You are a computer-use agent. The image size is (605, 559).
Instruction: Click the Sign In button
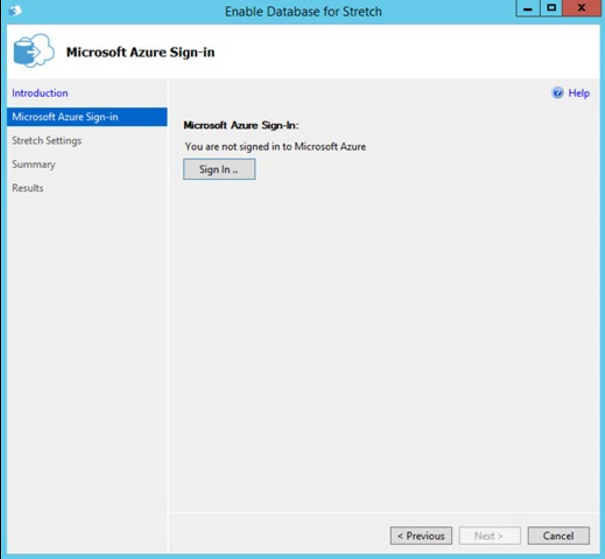(219, 169)
